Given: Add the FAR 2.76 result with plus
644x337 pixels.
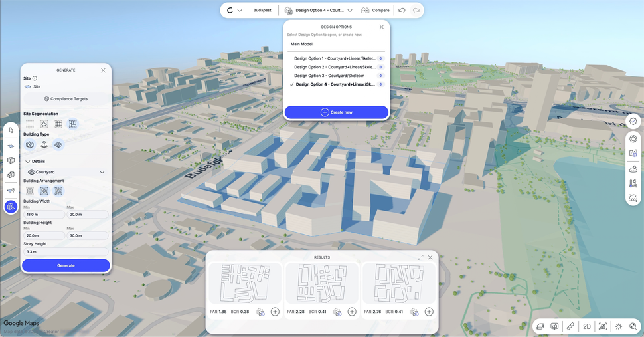Looking at the screenshot, I should click(429, 312).
